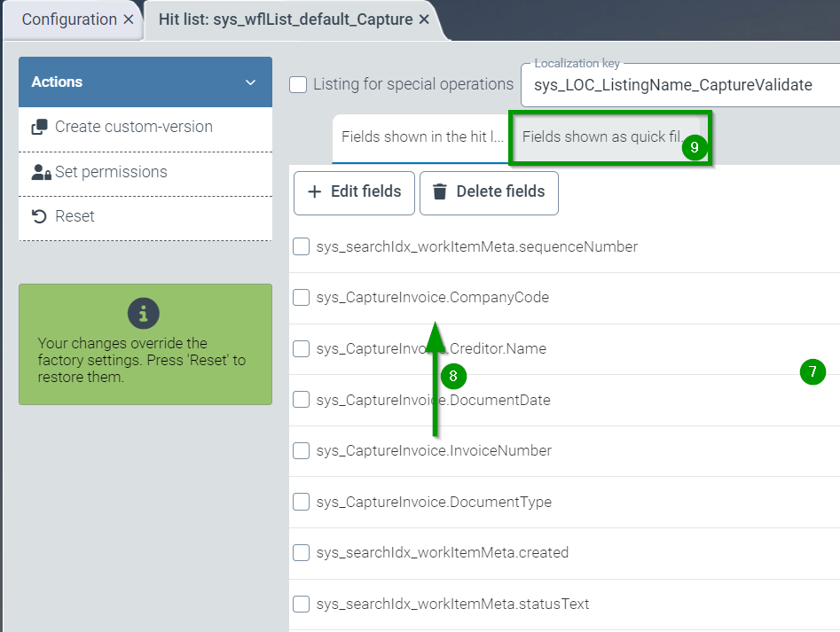
Task: Click the Localization key input field
Action: pyautogui.click(x=679, y=86)
